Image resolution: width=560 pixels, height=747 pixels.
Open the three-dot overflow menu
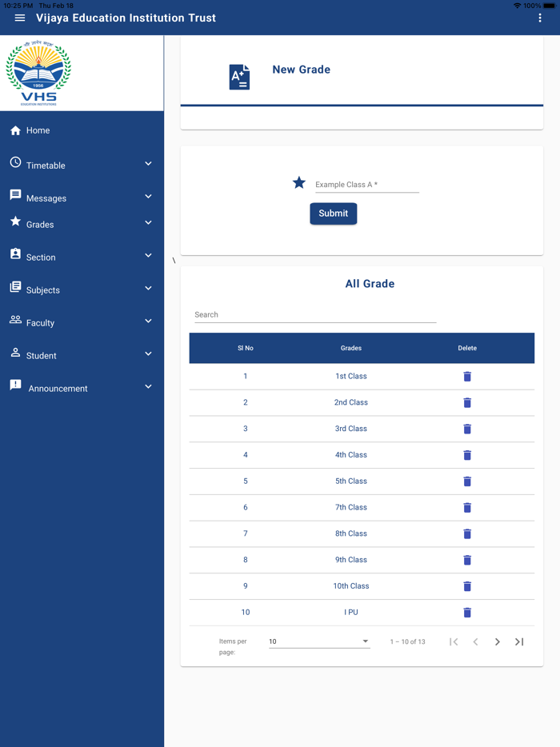click(539, 18)
